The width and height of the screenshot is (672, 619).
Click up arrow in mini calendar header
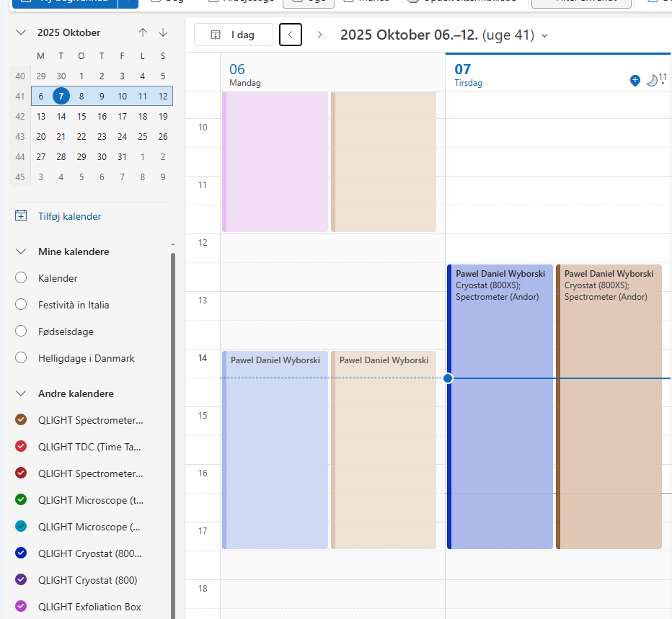pyautogui.click(x=143, y=32)
